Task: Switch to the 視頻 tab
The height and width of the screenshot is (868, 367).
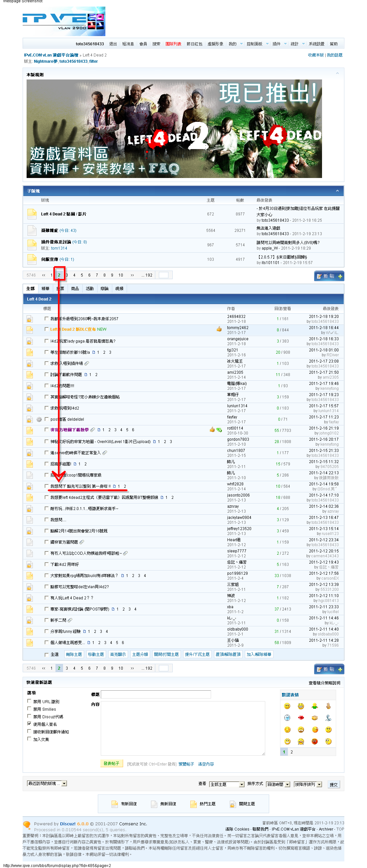Action: tap(119, 288)
